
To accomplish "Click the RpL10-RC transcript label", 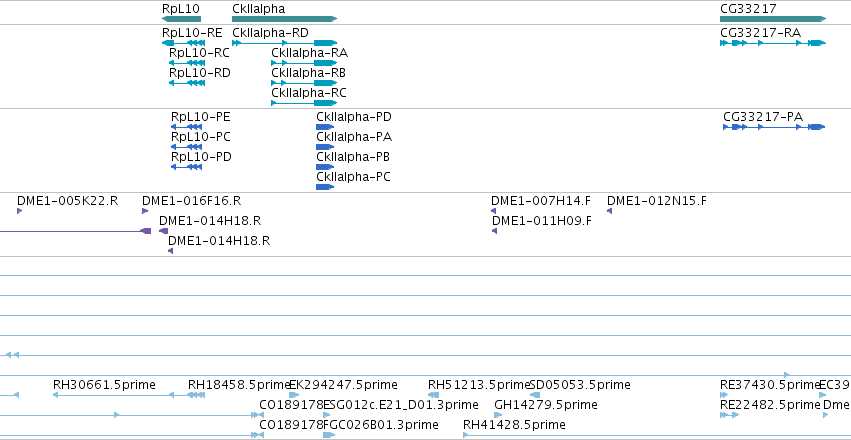I will pyautogui.click(x=199, y=53).
